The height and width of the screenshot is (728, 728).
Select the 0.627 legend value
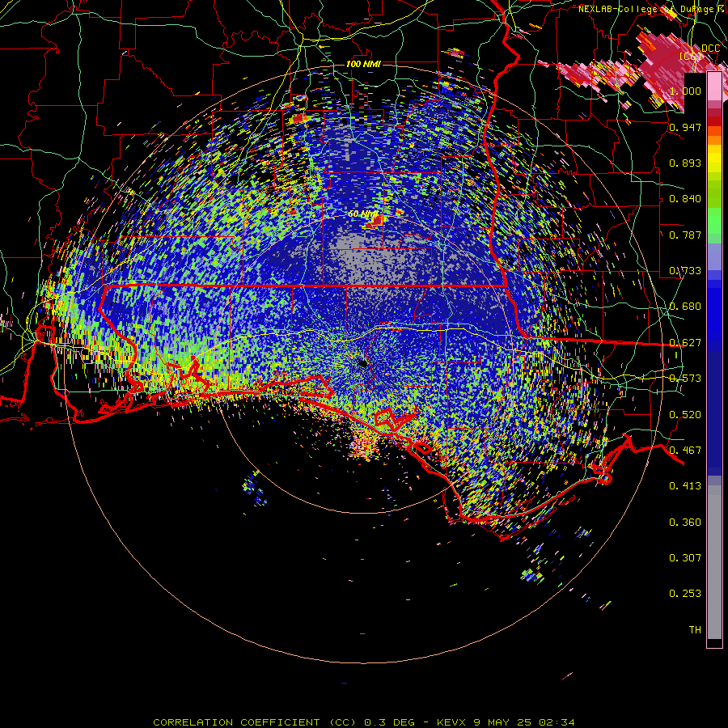click(685, 343)
